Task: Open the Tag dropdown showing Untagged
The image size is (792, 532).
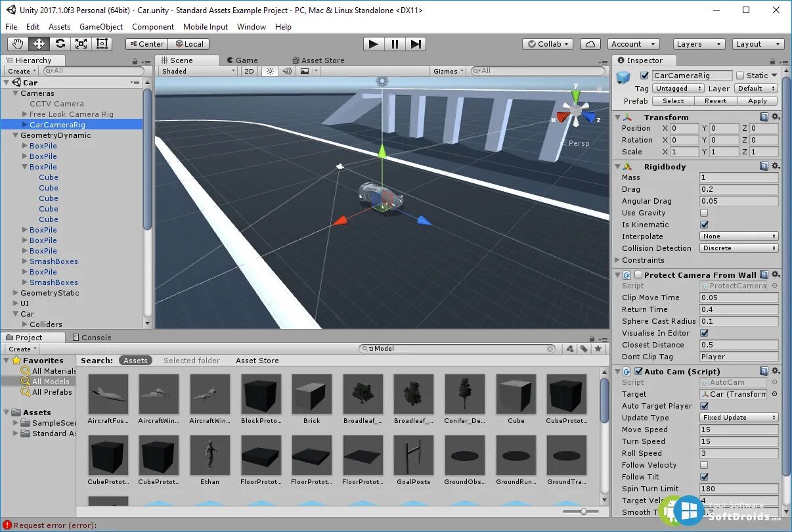Action: tap(678, 88)
